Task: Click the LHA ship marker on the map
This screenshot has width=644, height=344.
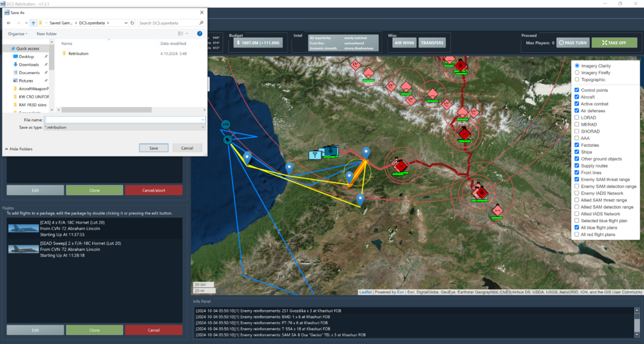Action: tap(225, 124)
